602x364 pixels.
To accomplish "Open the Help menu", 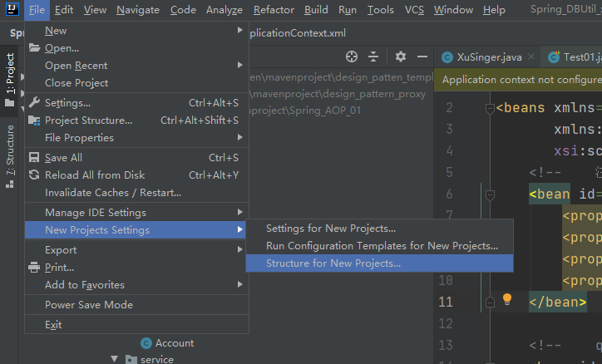I will tap(494, 10).
